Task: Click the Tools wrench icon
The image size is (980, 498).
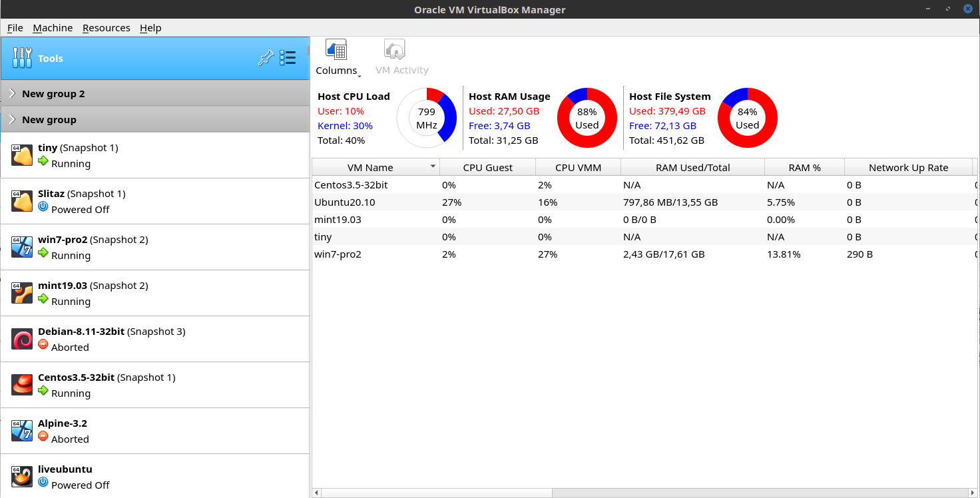Action: tap(22, 58)
